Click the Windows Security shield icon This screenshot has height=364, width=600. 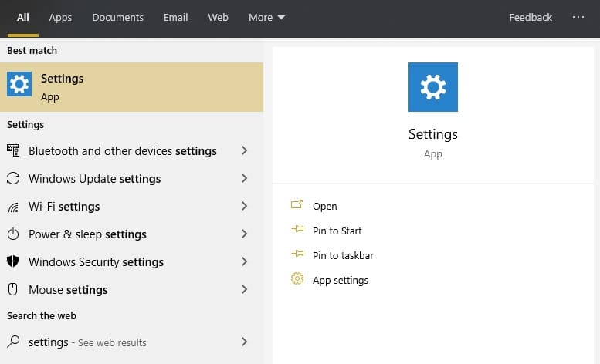coord(13,262)
